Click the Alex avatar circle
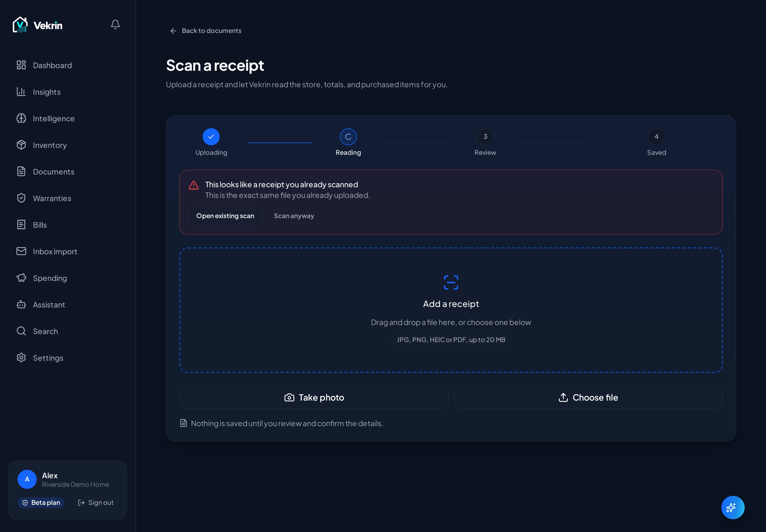This screenshot has height=532, width=766. pyautogui.click(x=27, y=479)
